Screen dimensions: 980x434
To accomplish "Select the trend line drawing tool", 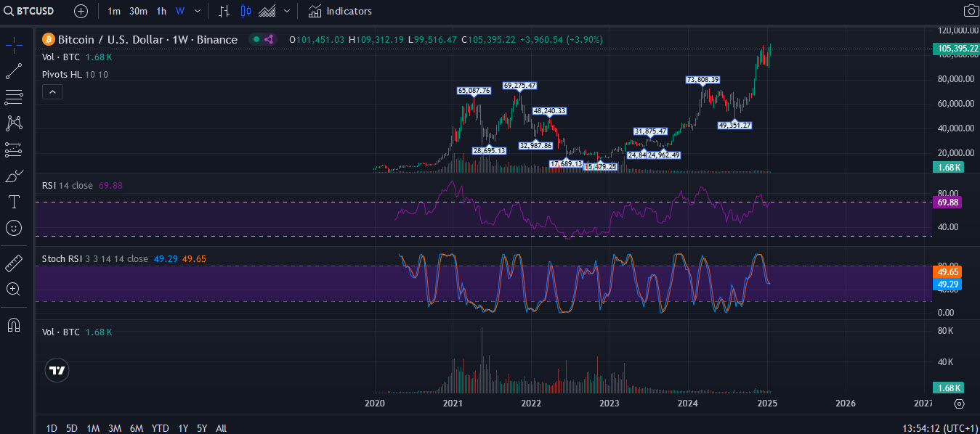I will click(x=13, y=70).
